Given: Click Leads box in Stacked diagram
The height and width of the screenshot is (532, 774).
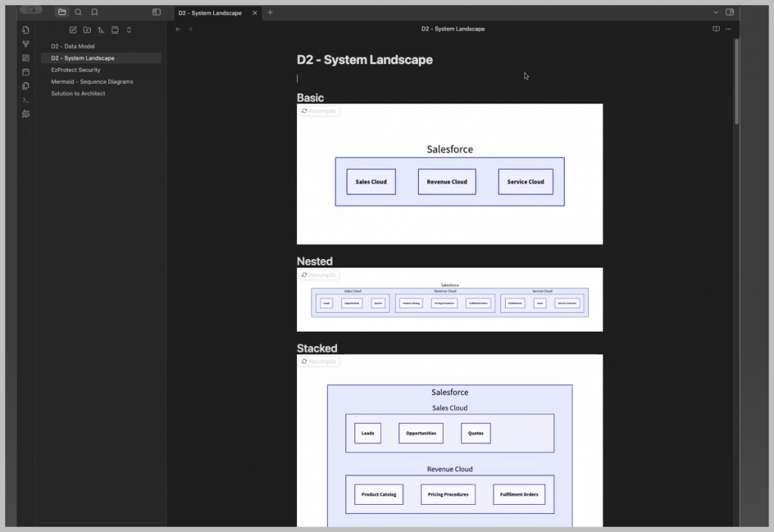Looking at the screenshot, I should (x=368, y=433).
